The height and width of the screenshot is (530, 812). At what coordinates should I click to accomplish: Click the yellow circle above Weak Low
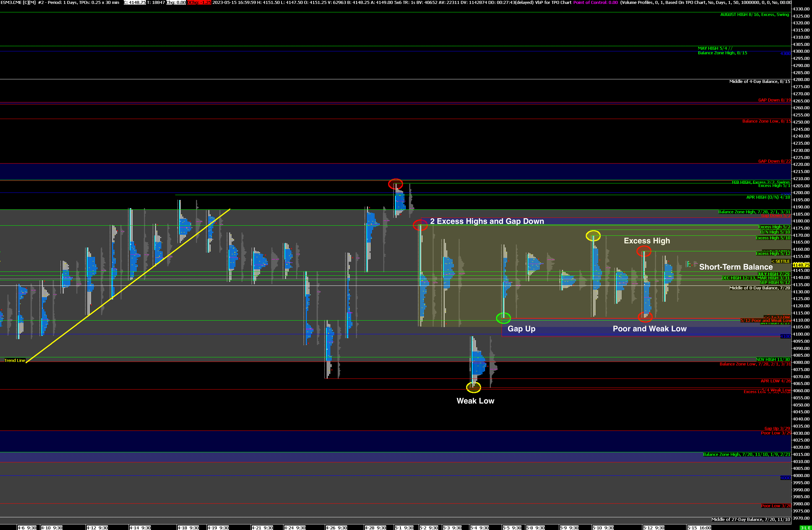[x=474, y=387]
